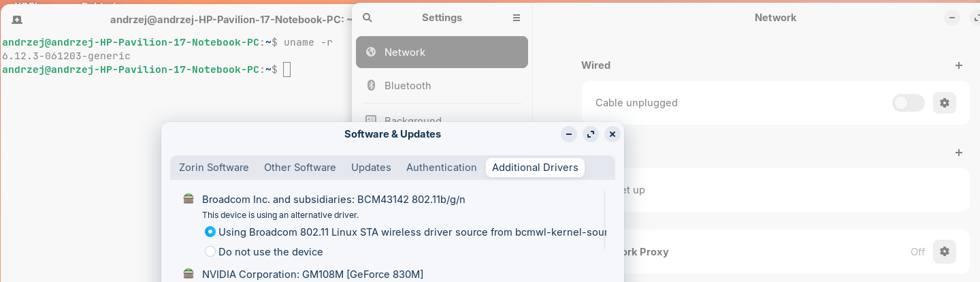Add a Wired connection with the plus button
Image resolution: width=980 pixels, height=282 pixels.
click(x=959, y=65)
